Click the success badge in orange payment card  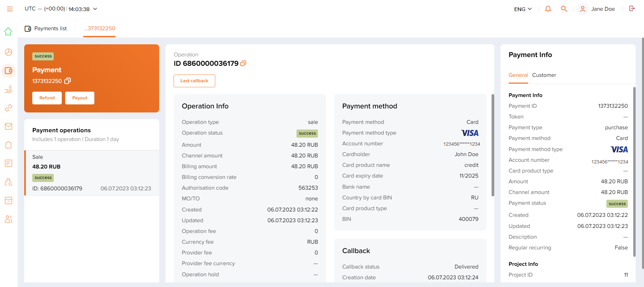pos(43,56)
